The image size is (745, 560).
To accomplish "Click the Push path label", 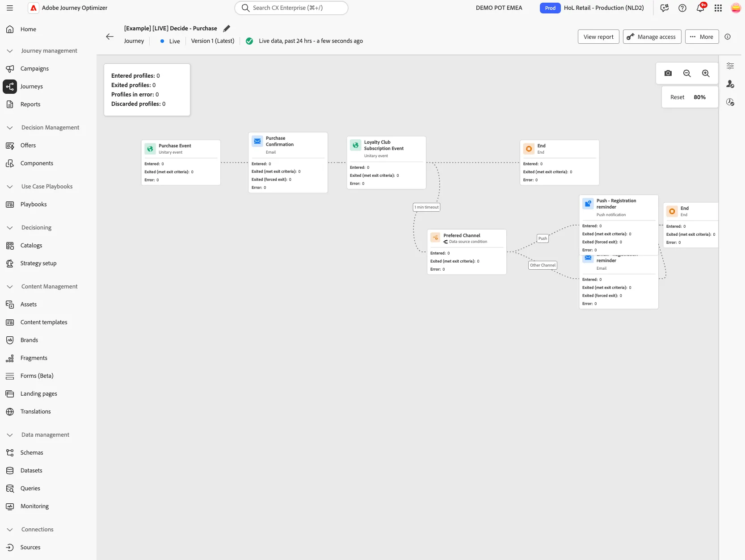I will coord(543,238).
